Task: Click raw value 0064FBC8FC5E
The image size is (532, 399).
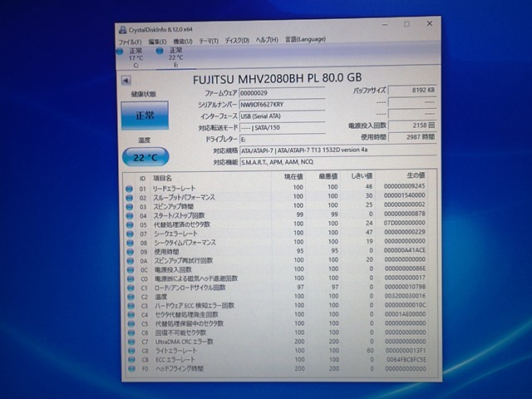Action: (x=406, y=360)
